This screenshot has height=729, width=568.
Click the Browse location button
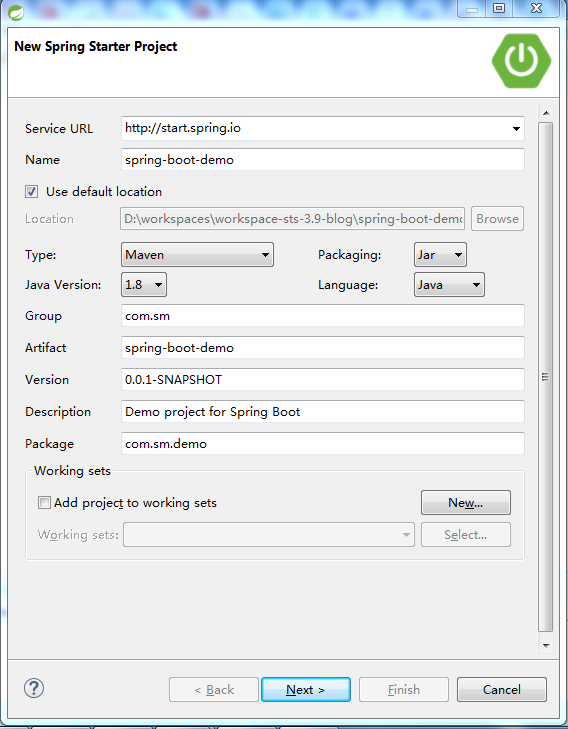[497, 219]
